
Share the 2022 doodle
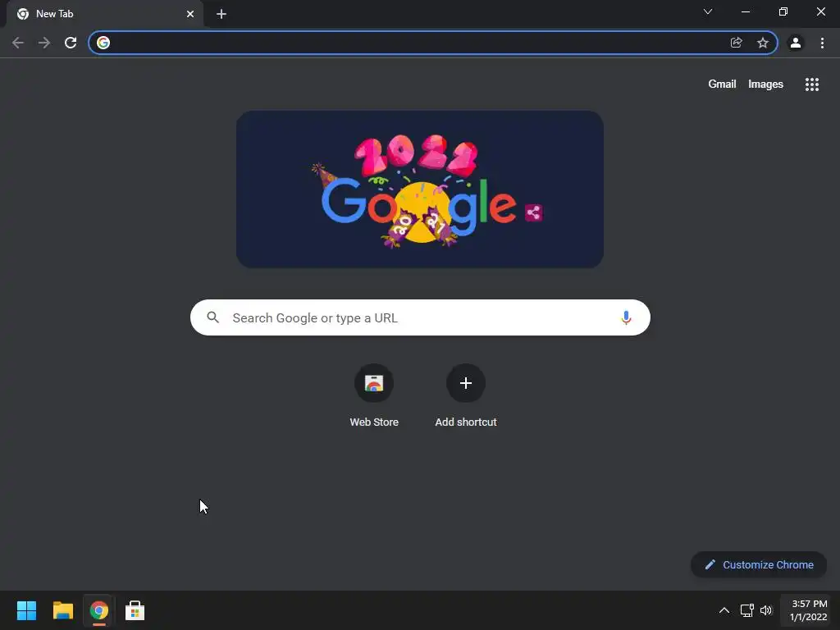pos(533,212)
